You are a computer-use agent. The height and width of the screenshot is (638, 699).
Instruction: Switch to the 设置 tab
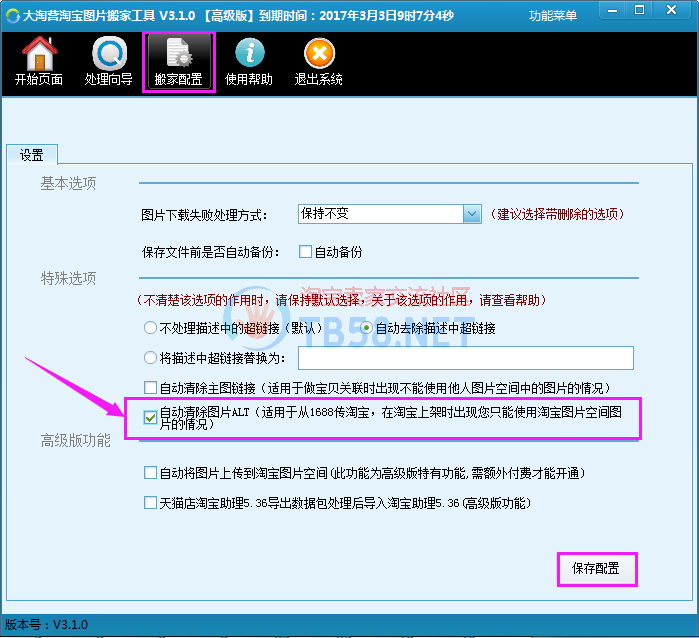pyautogui.click(x=32, y=155)
